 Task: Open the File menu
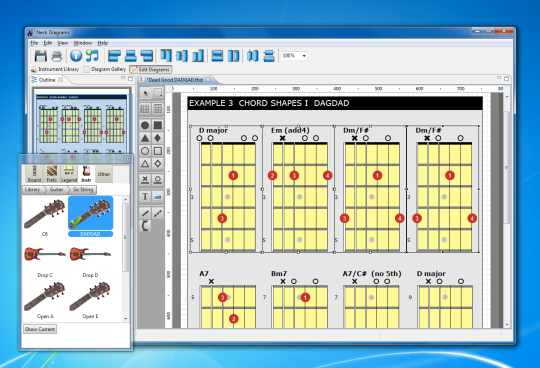coord(34,43)
